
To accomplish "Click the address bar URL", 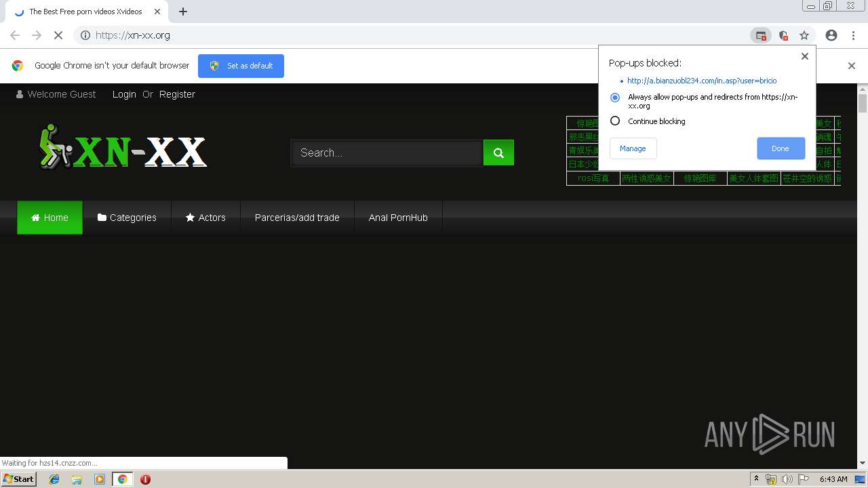I will (133, 35).
